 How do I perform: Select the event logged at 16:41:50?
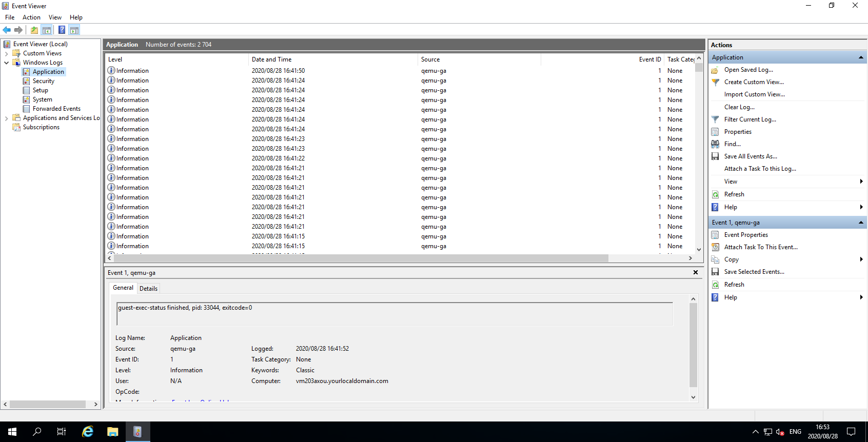click(400, 71)
